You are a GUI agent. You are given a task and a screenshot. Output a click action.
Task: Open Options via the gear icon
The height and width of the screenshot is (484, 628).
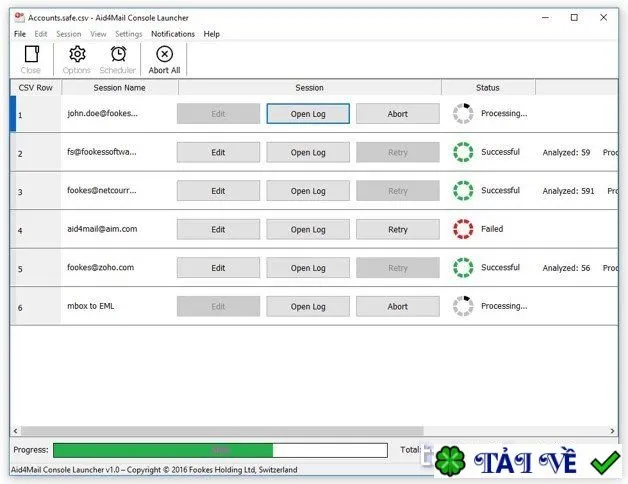coord(77,54)
